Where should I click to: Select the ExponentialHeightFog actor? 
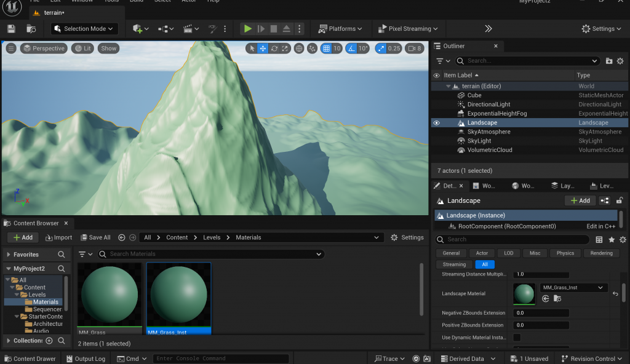click(497, 113)
